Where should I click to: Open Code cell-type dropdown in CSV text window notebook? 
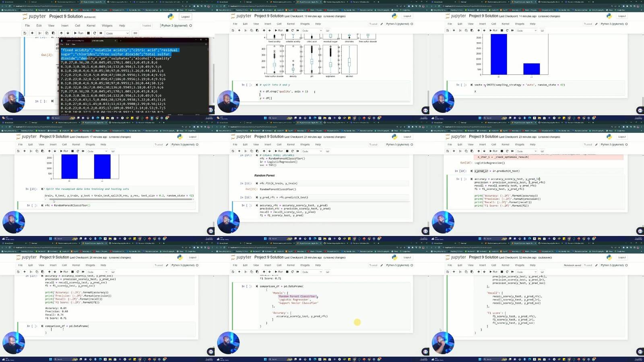[x=117, y=33]
